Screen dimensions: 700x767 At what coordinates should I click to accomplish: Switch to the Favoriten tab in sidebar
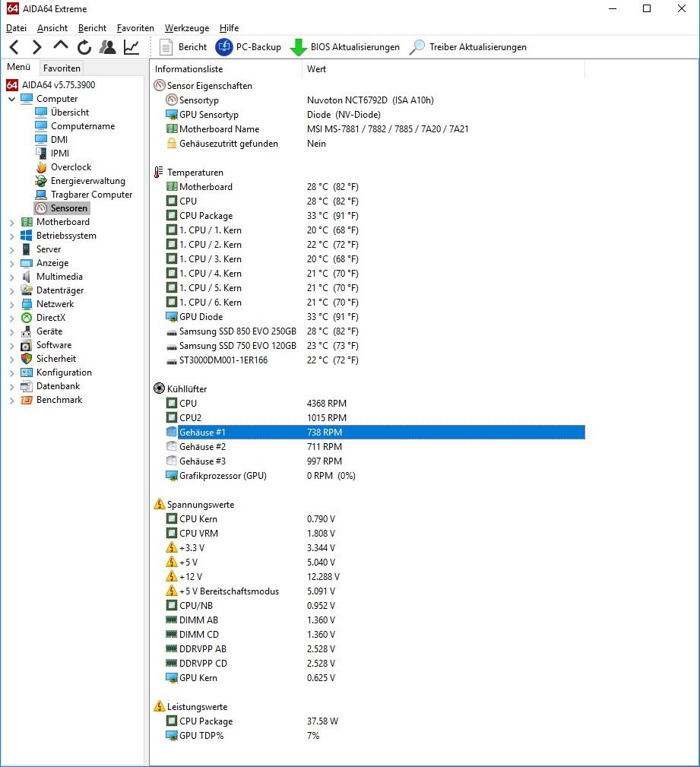click(62, 68)
